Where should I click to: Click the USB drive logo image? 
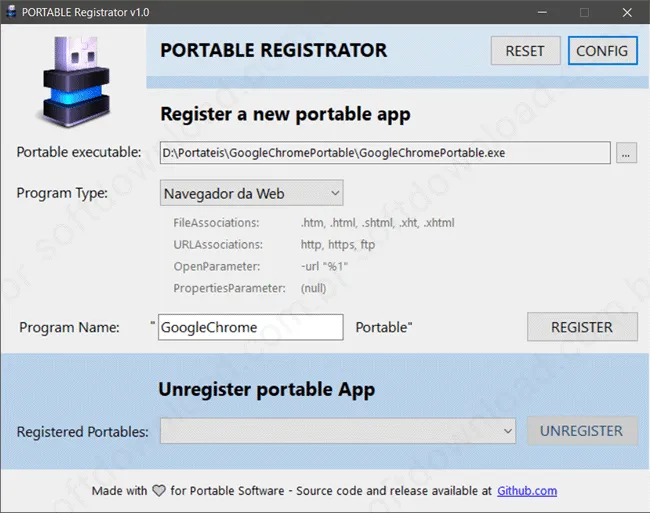tap(75, 82)
